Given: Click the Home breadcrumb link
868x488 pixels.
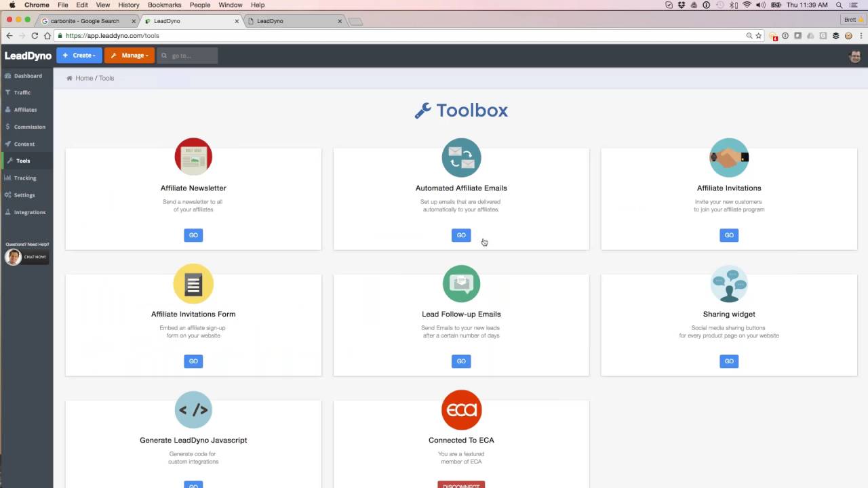Looking at the screenshot, I should coord(84,78).
